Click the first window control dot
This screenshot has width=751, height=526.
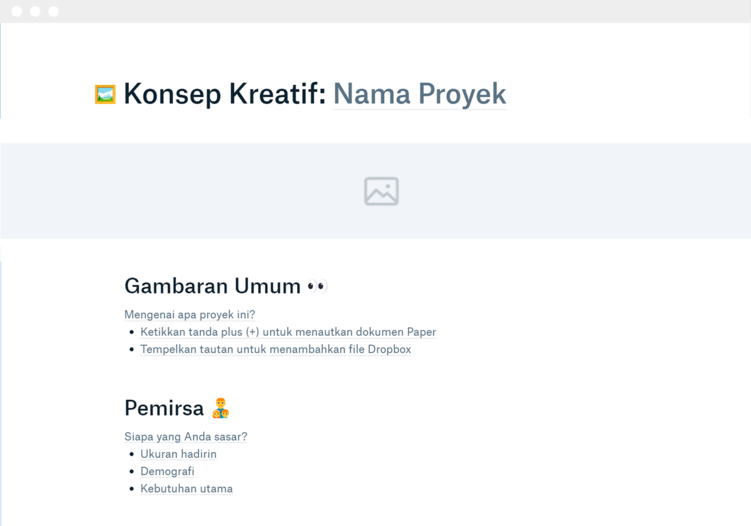[17, 11]
